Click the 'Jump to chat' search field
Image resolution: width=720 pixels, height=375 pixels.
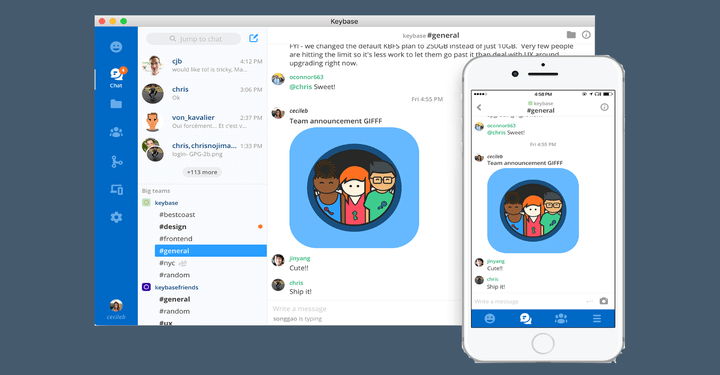pos(194,39)
